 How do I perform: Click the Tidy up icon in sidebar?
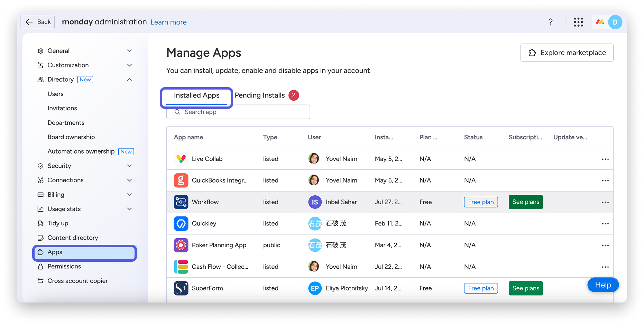point(40,223)
